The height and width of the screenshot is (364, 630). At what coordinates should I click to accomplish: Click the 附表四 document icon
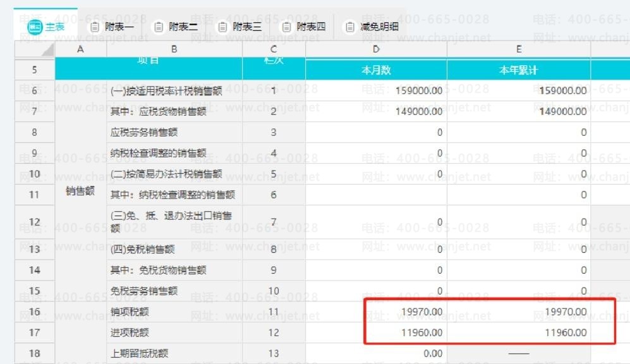tap(286, 27)
